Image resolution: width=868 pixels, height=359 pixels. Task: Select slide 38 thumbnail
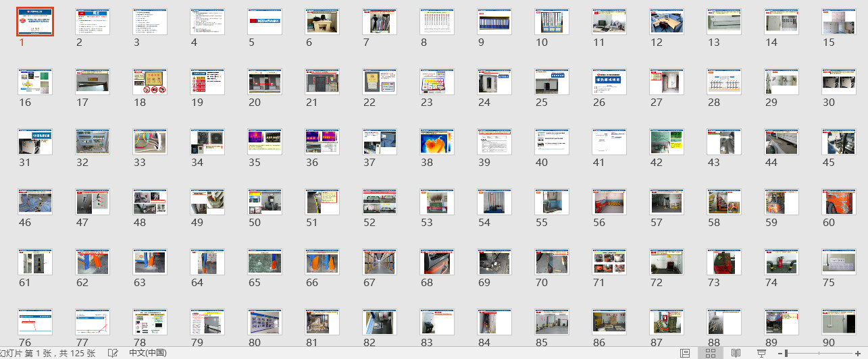[x=437, y=142]
